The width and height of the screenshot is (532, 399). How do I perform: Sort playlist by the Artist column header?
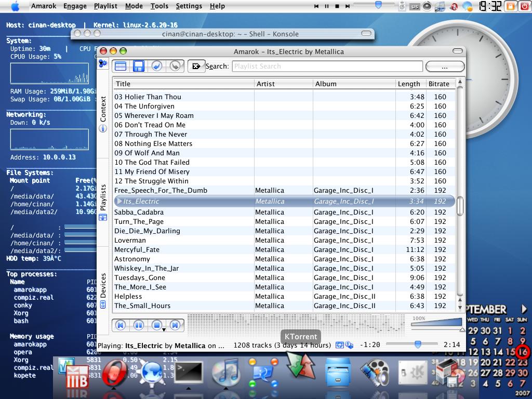click(x=283, y=84)
